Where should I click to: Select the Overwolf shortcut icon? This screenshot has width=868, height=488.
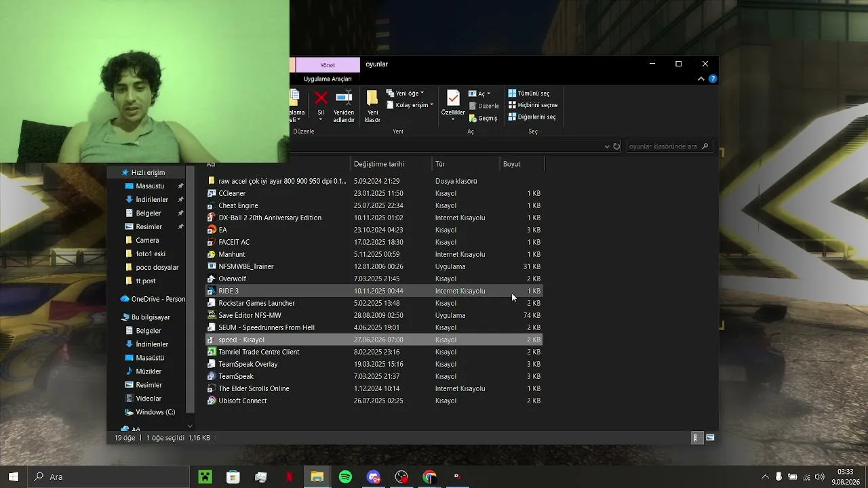[x=212, y=279]
